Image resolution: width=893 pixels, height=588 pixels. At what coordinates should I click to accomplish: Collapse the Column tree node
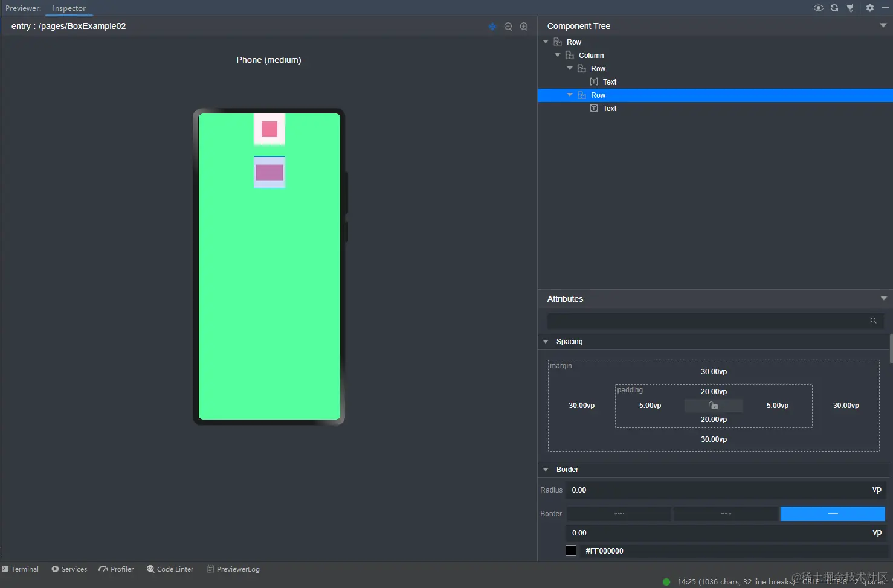(x=558, y=55)
